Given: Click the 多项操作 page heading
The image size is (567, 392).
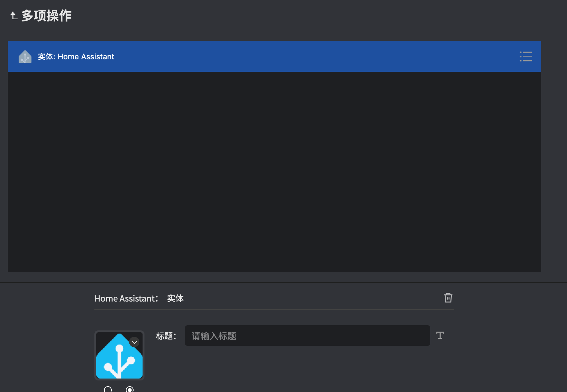Looking at the screenshot, I should pyautogui.click(x=46, y=15).
